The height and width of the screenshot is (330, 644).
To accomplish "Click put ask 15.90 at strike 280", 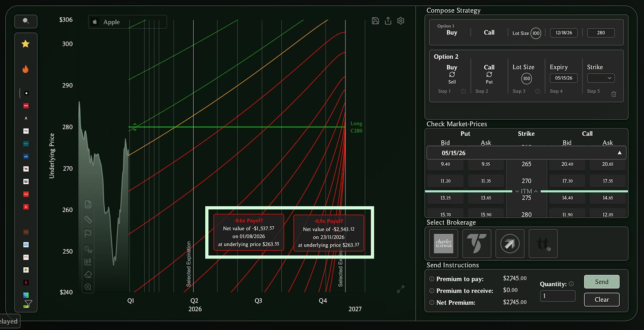I will pyautogui.click(x=486, y=214).
